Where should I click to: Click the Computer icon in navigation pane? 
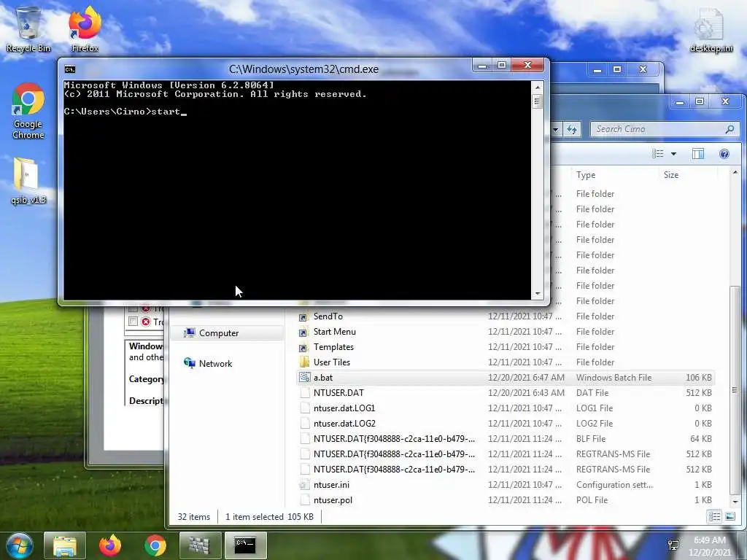[190, 332]
